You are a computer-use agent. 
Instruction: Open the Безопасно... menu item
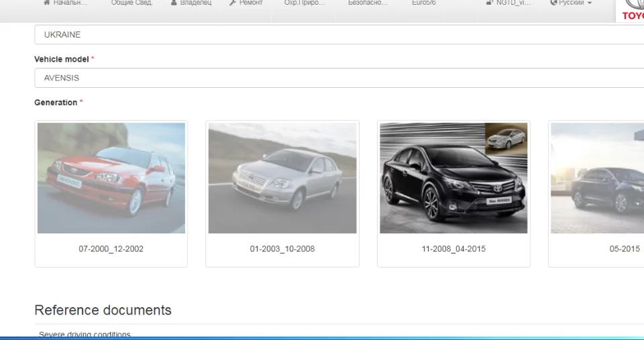point(368,3)
